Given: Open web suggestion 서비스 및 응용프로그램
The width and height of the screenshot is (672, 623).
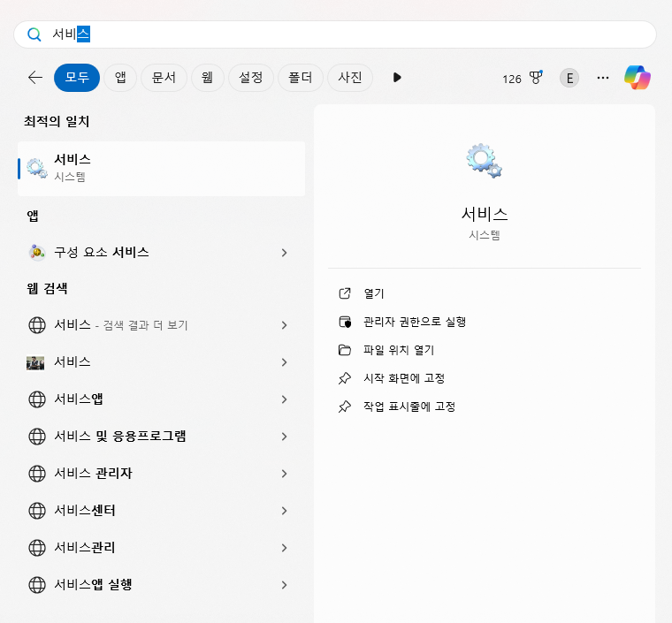Looking at the screenshot, I should 161,437.
